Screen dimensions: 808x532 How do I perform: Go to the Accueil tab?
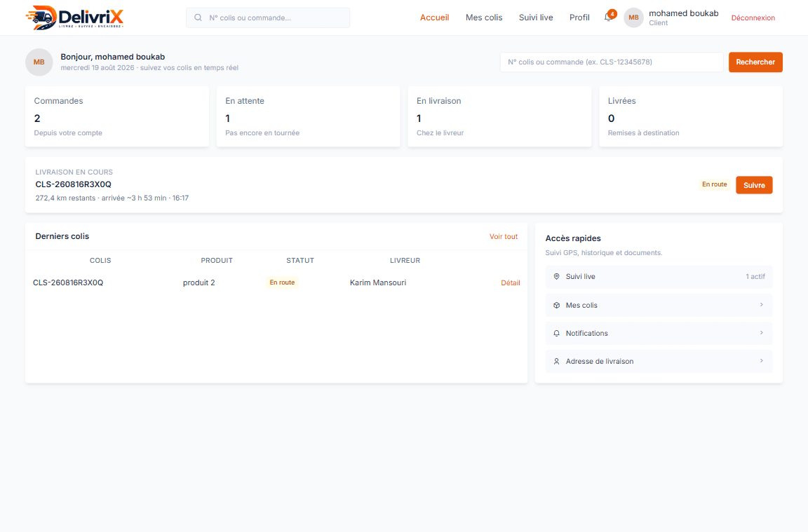pyautogui.click(x=434, y=18)
